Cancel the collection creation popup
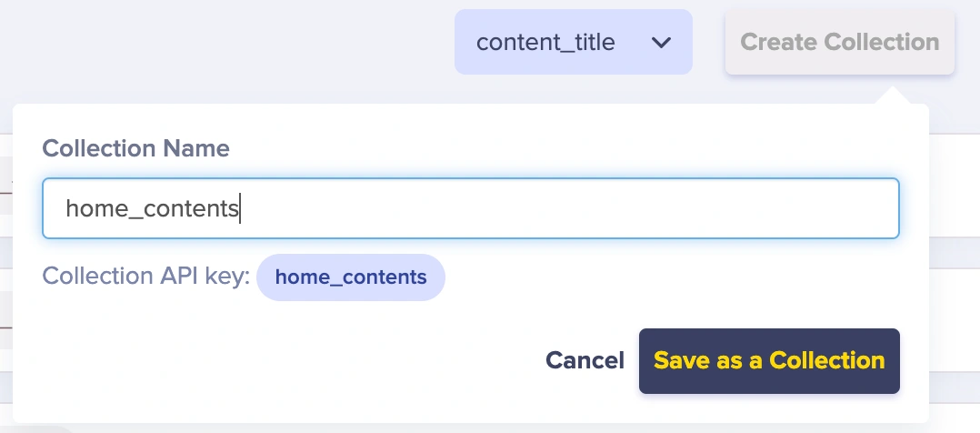Screen dimensions: 980x433 (585, 361)
